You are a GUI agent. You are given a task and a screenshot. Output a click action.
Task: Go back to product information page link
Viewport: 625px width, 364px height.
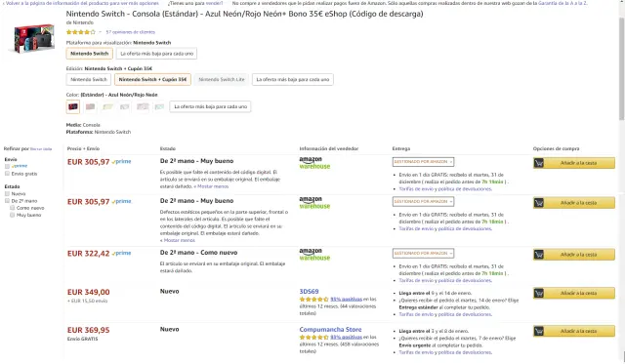pyautogui.click(x=81, y=3)
